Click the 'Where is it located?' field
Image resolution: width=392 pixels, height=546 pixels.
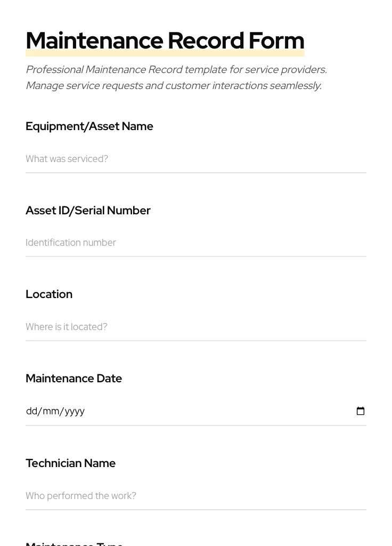[x=195, y=327]
